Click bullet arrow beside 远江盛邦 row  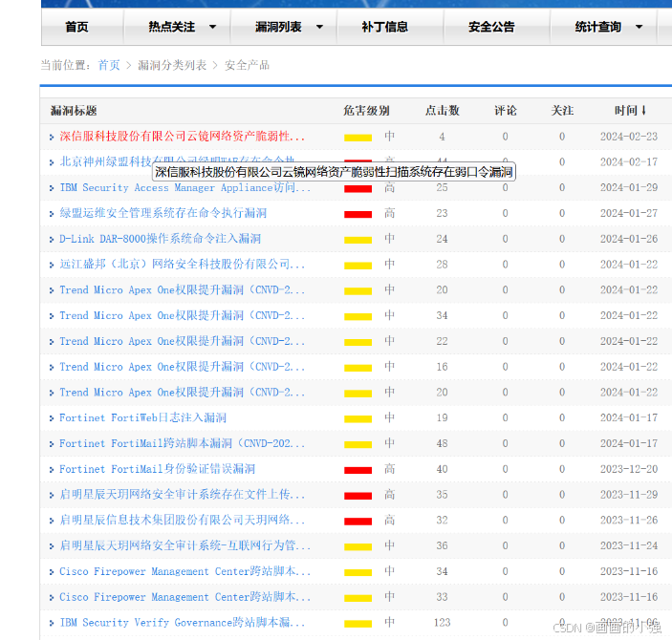(52, 265)
